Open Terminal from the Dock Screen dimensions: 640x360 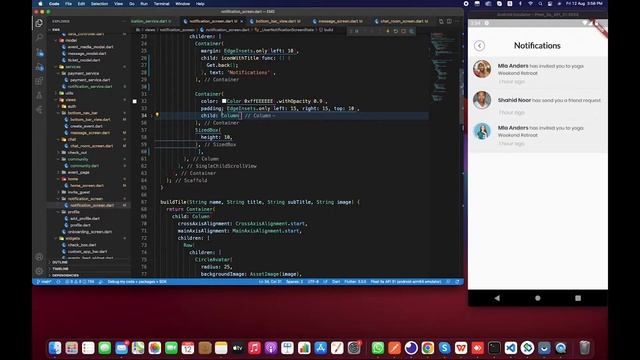click(x=494, y=348)
